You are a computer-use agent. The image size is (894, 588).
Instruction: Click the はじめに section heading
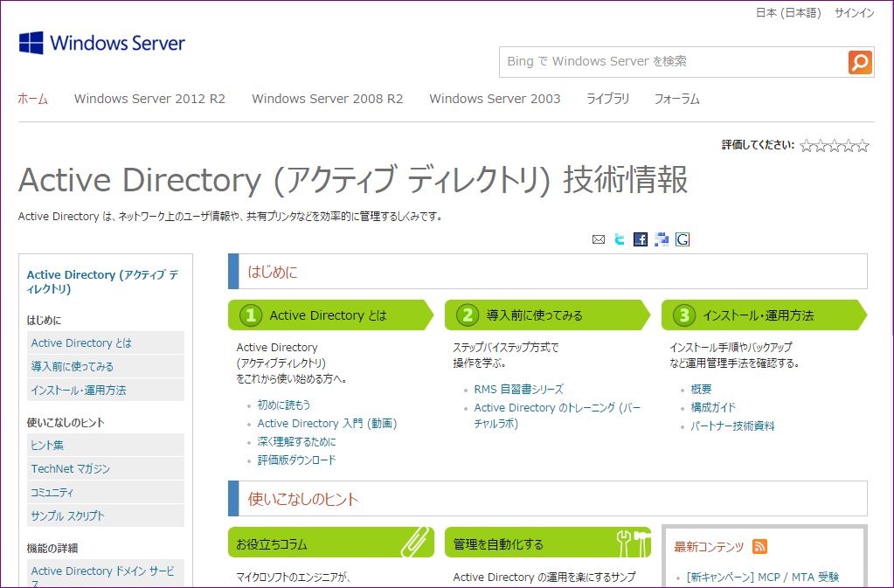[x=273, y=272]
